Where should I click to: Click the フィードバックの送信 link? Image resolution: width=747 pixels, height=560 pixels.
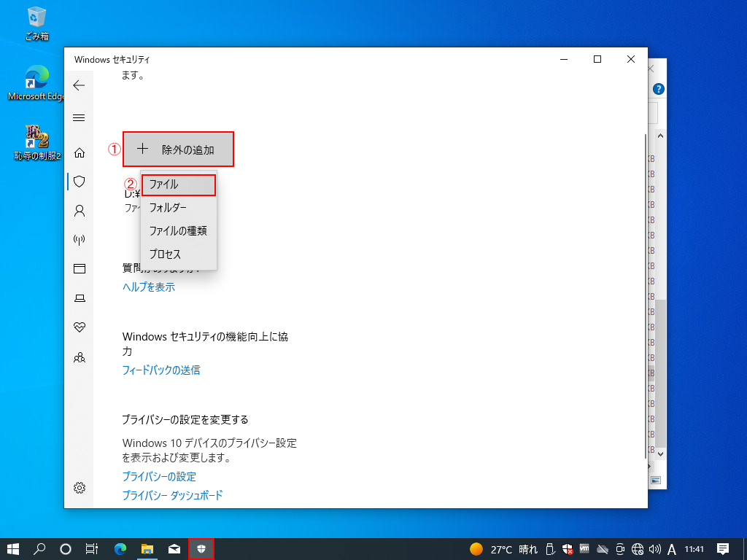point(161,370)
